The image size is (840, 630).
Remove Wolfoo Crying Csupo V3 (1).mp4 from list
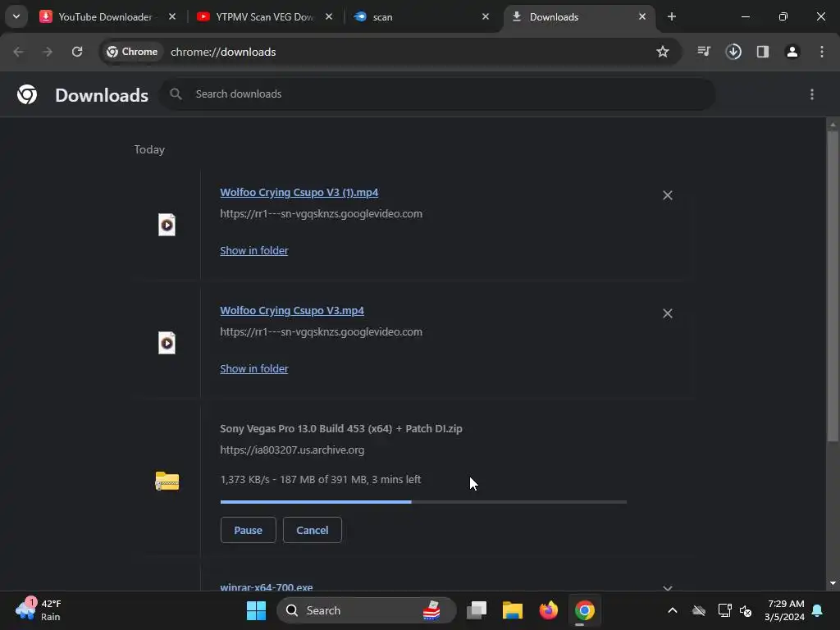coord(668,195)
